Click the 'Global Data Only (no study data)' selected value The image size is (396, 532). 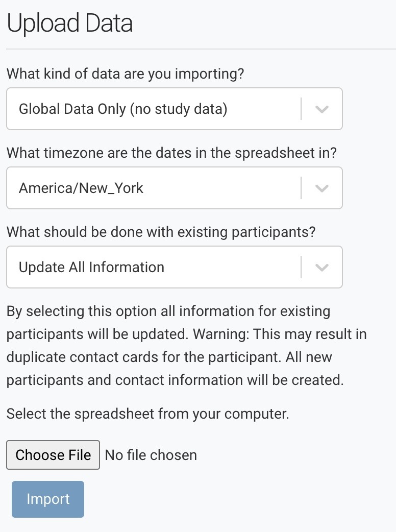[123, 109]
